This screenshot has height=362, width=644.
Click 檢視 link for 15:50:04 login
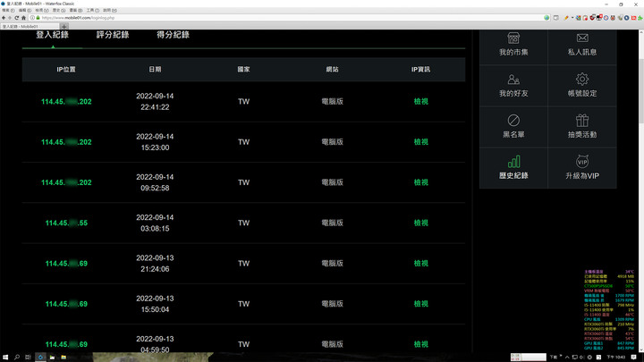coord(421,304)
